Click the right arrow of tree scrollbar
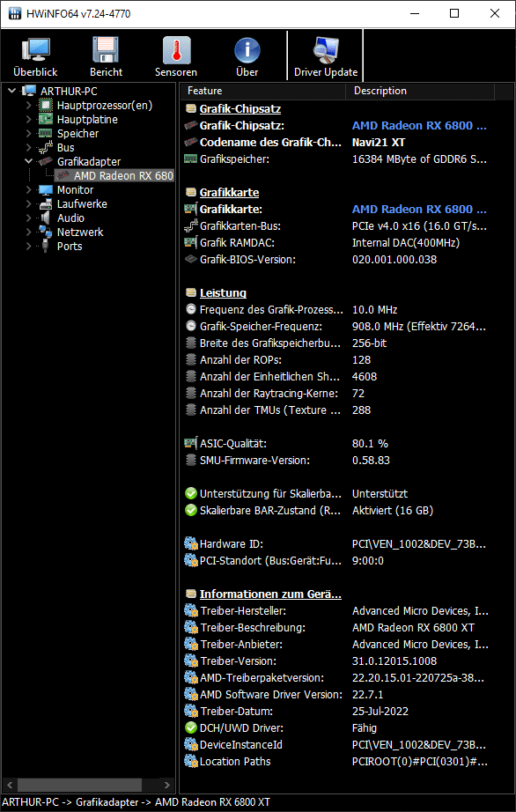The height and width of the screenshot is (812, 516). click(x=166, y=785)
